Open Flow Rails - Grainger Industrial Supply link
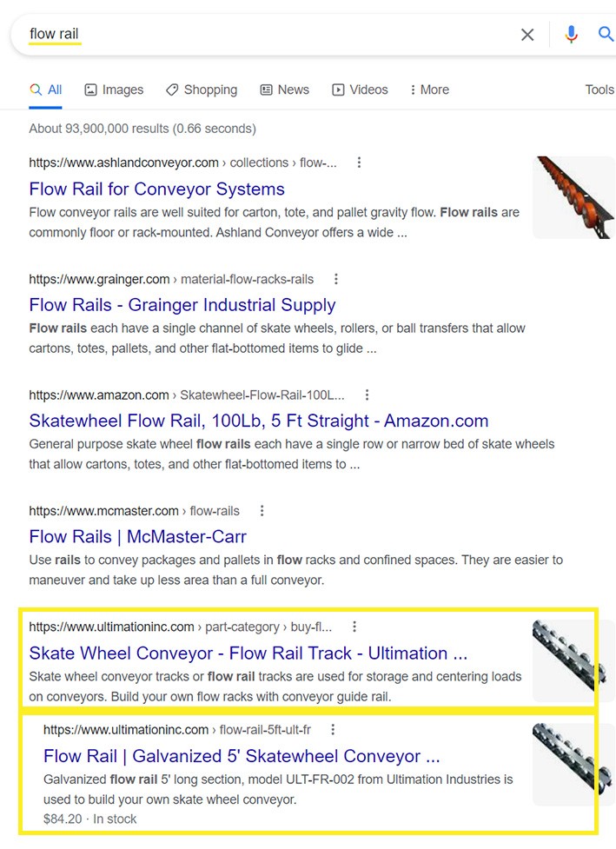The width and height of the screenshot is (616, 849). pos(182,305)
